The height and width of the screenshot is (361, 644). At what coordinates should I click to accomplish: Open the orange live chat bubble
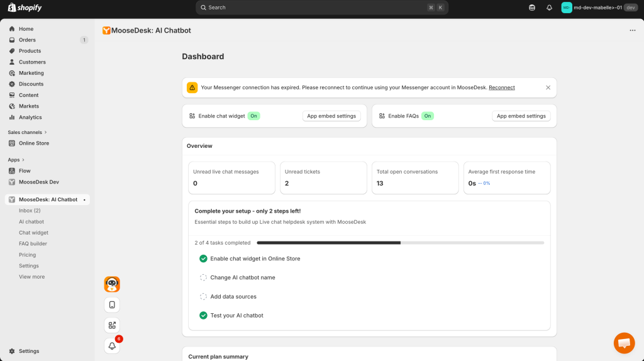(624, 343)
